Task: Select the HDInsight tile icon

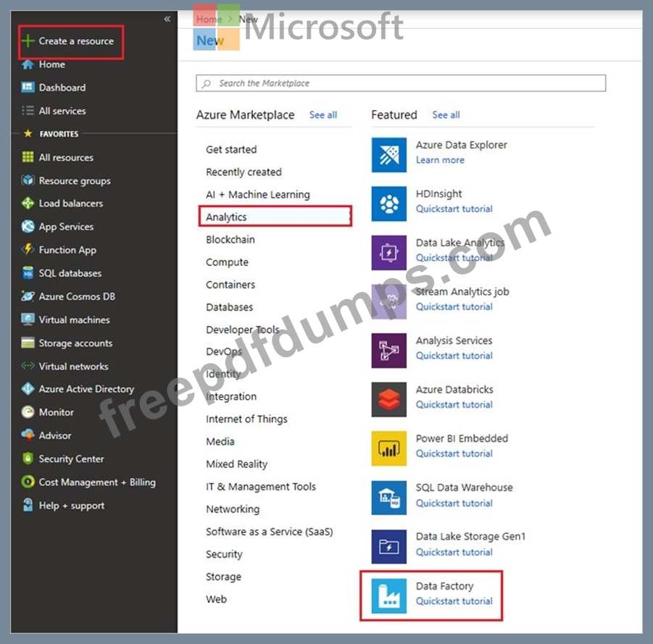Action: click(x=389, y=204)
